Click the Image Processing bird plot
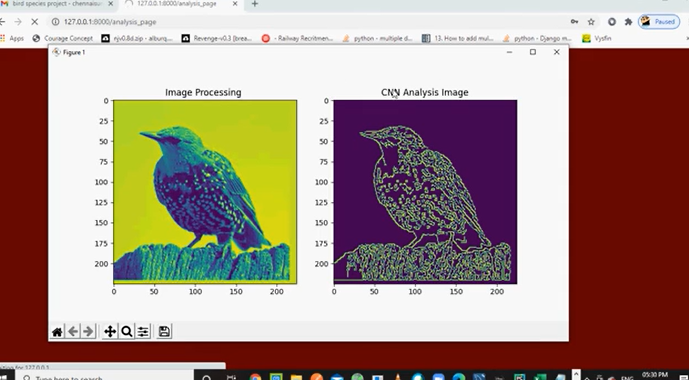 pos(205,192)
